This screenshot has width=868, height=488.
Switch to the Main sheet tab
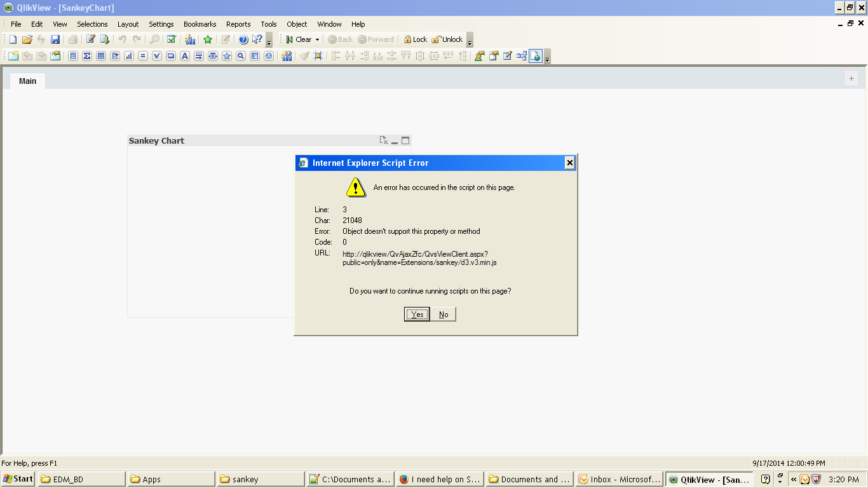coord(27,81)
